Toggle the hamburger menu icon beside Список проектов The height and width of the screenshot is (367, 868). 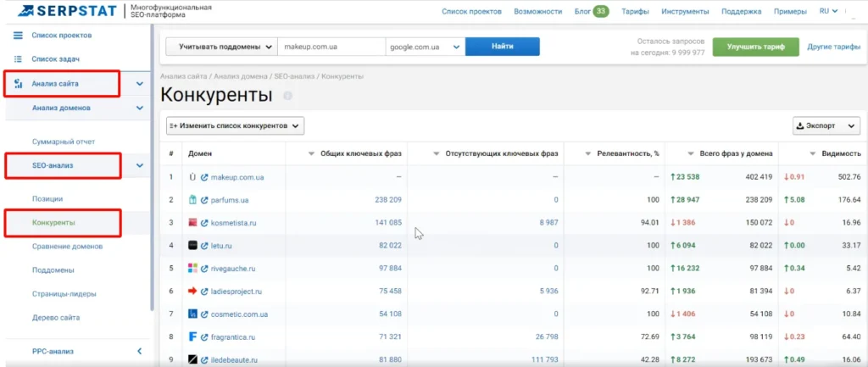[18, 36]
